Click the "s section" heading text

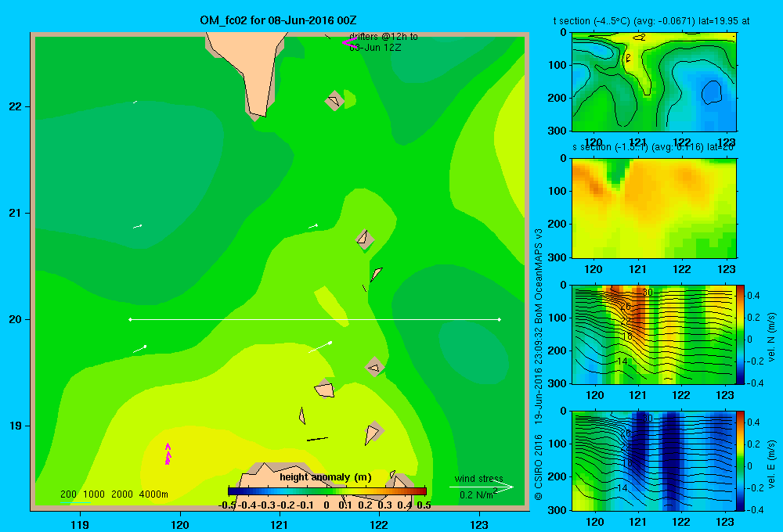[592, 147]
